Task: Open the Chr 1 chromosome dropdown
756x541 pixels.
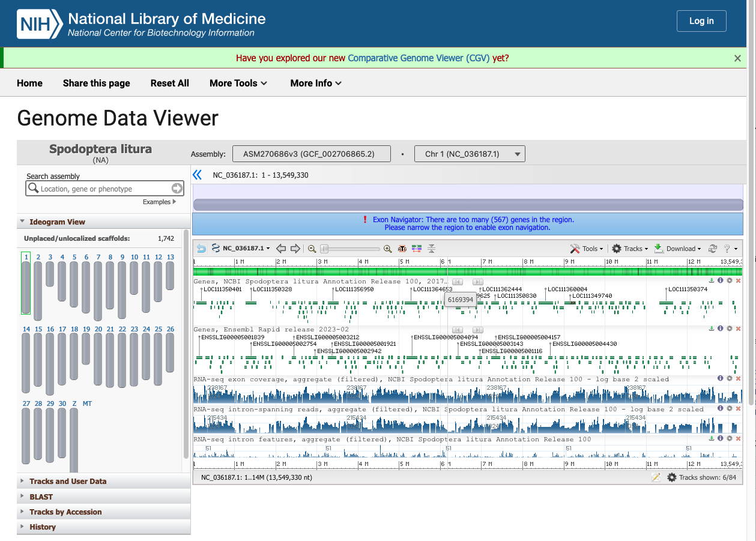Action: point(470,154)
